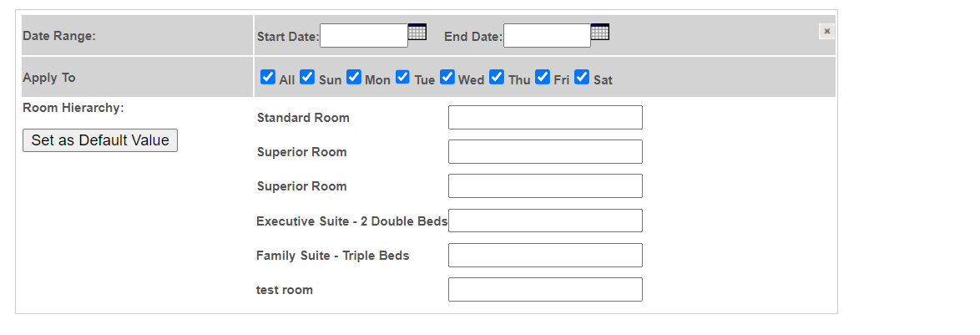Toggle the Mon checkbox
The image size is (980, 335).
point(354,77)
